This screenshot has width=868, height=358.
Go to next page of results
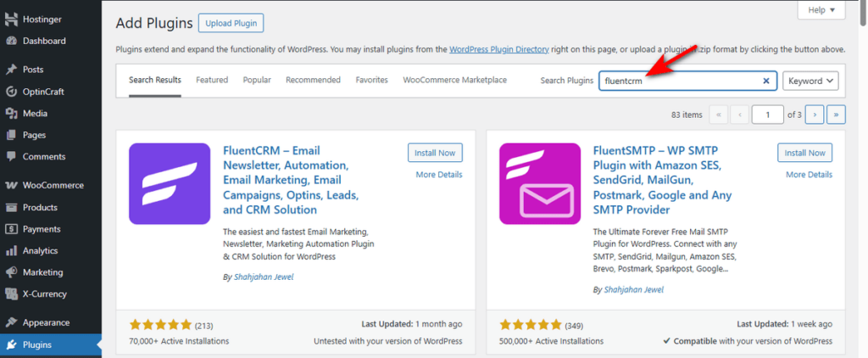coord(815,115)
